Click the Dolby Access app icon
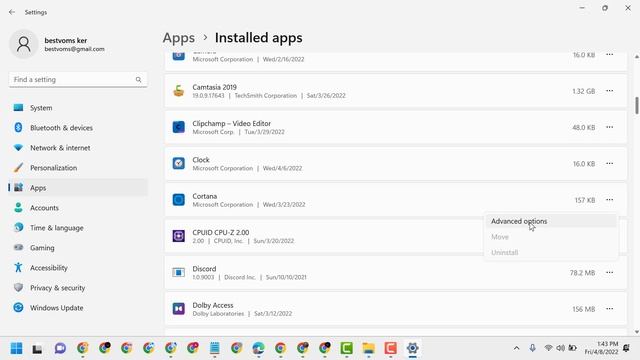This screenshot has width=640, height=360. click(x=178, y=309)
